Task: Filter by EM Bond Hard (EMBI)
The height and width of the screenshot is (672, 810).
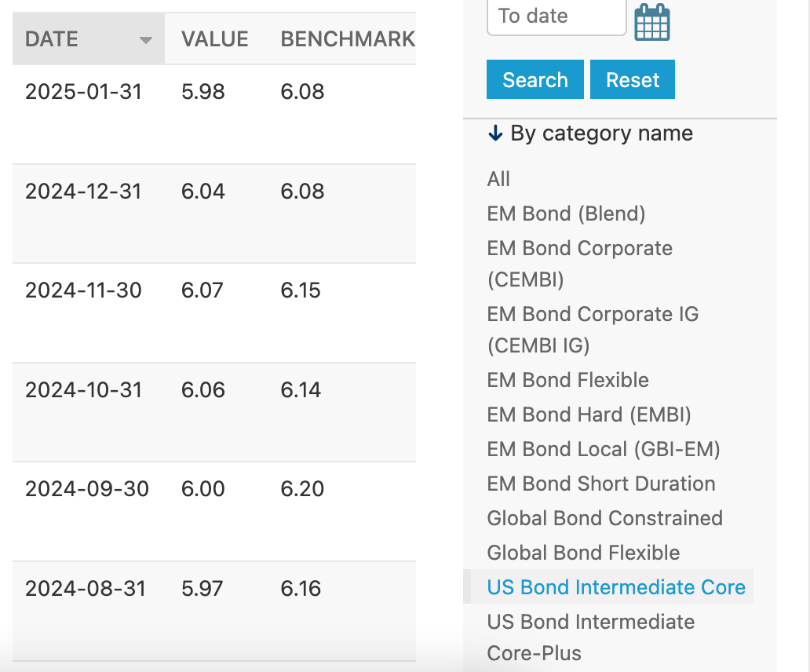Action: (589, 415)
